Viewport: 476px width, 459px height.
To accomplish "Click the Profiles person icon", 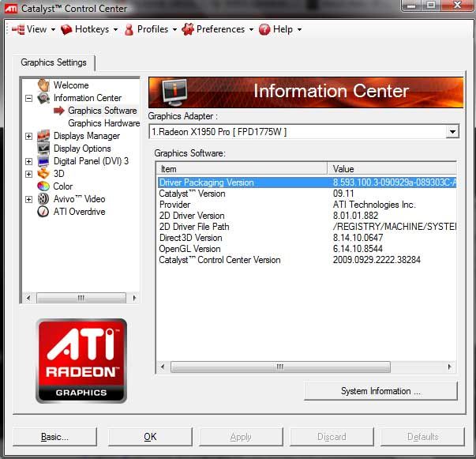I will 129,29.
